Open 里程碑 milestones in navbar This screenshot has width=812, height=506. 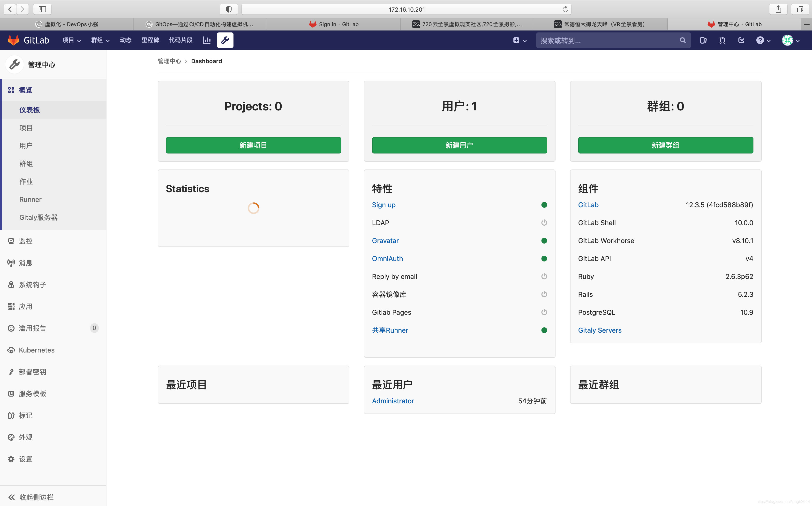click(150, 40)
